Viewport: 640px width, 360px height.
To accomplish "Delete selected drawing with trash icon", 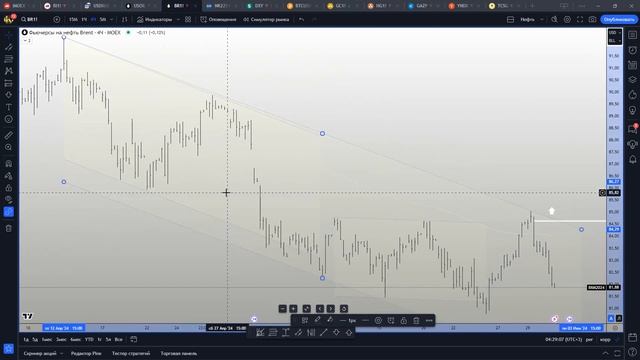I will click(416, 320).
